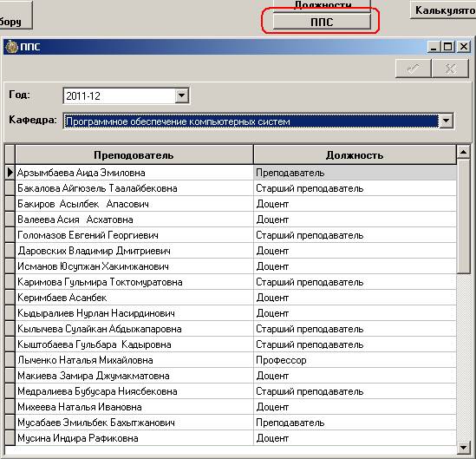
Task: Open the Год dropdown arrow
Action: [x=181, y=95]
